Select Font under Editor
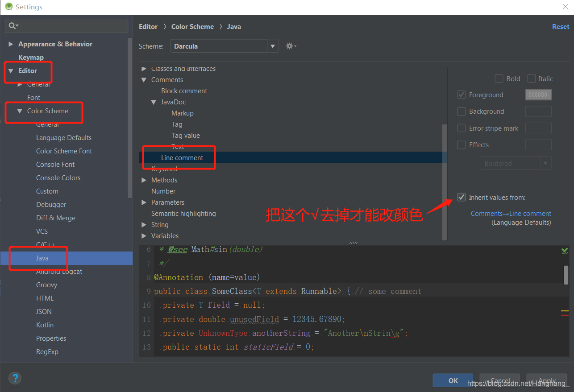The height and width of the screenshot is (392, 574). tap(33, 98)
